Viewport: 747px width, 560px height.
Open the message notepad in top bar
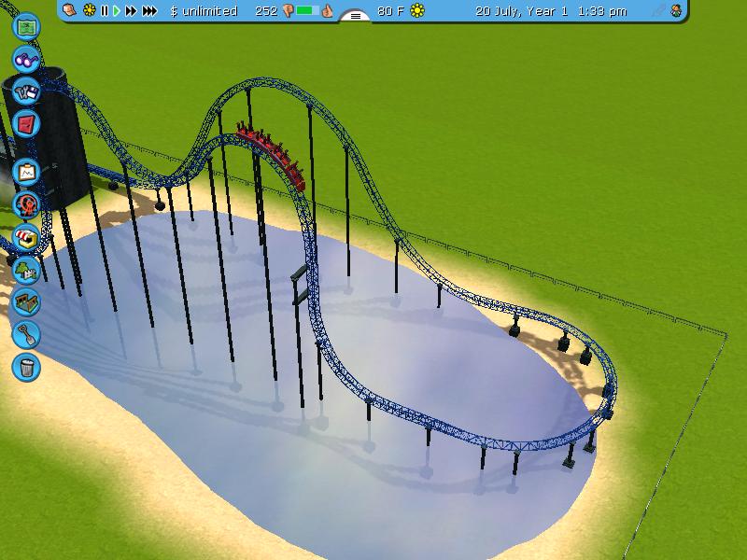(69, 10)
